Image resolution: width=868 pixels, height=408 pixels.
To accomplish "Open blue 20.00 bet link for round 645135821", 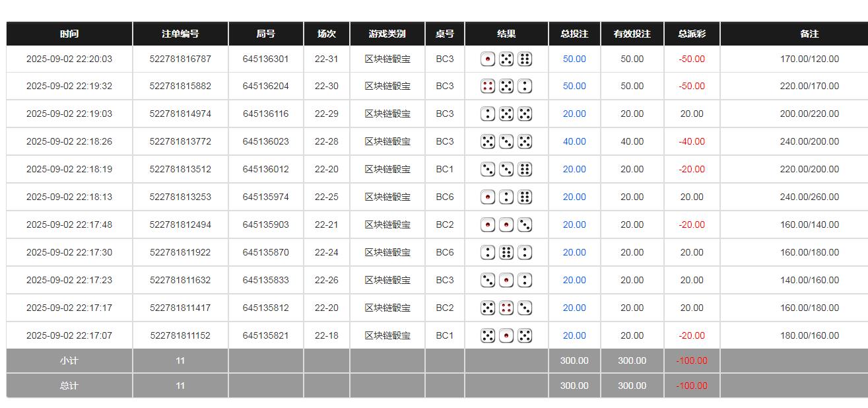I will (x=574, y=336).
